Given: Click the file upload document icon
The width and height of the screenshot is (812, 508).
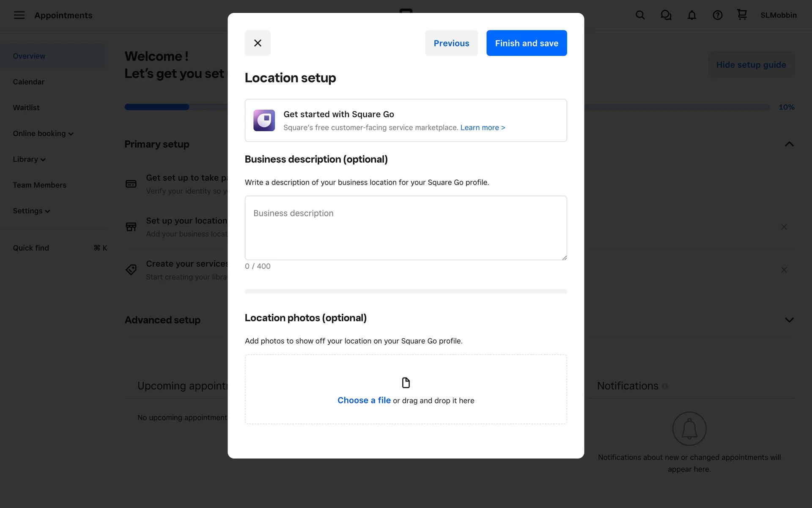Looking at the screenshot, I should pyautogui.click(x=406, y=383).
